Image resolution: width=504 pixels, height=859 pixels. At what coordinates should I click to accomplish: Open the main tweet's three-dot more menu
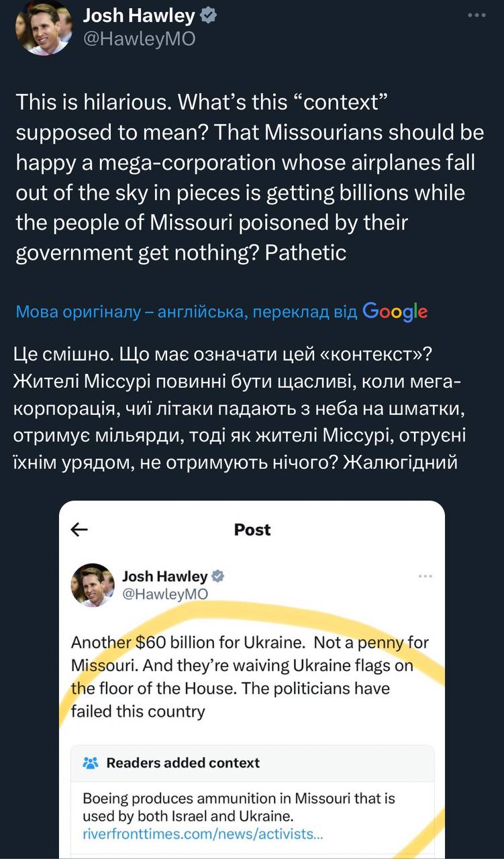click(x=475, y=15)
